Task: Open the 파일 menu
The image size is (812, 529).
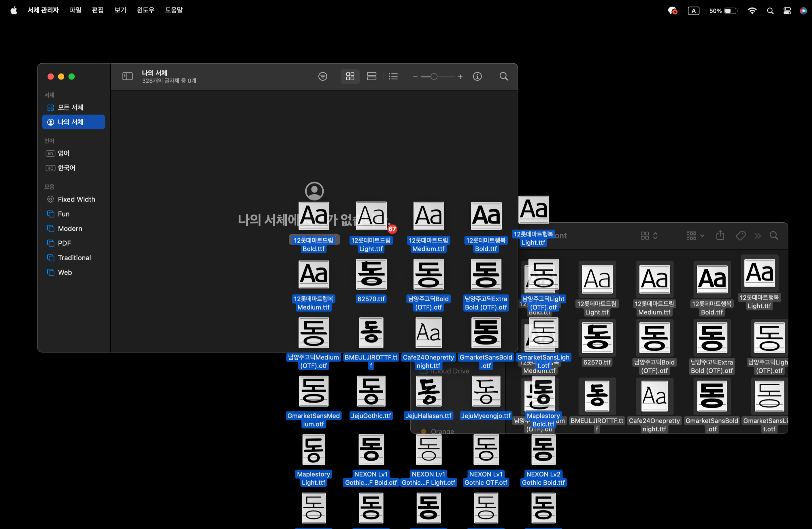Action: tap(75, 10)
